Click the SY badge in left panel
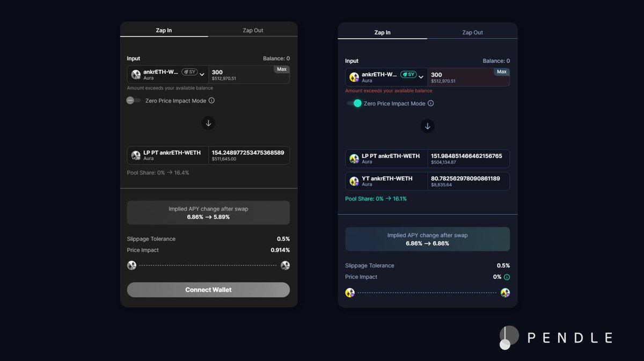 pyautogui.click(x=189, y=72)
